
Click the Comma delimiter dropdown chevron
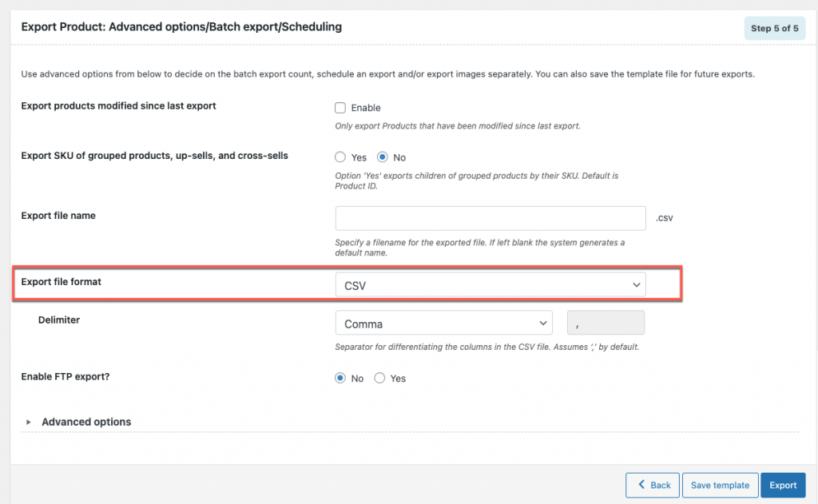542,323
